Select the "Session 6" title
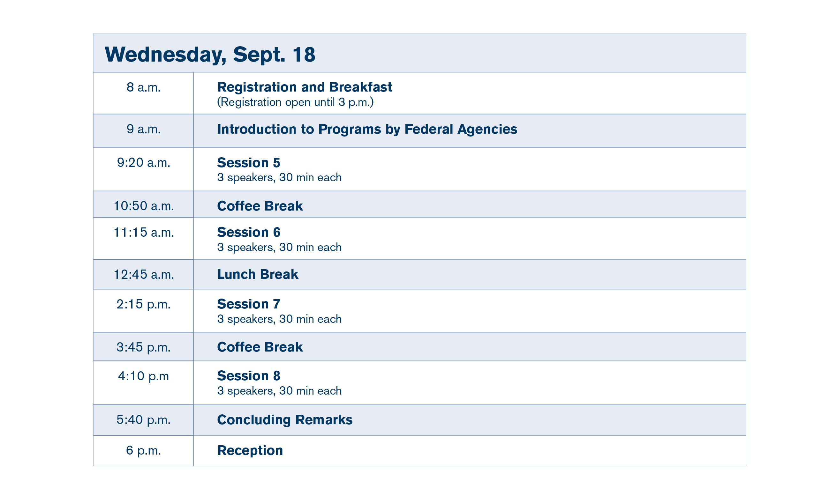This screenshot has height=504, width=814. [x=248, y=232]
